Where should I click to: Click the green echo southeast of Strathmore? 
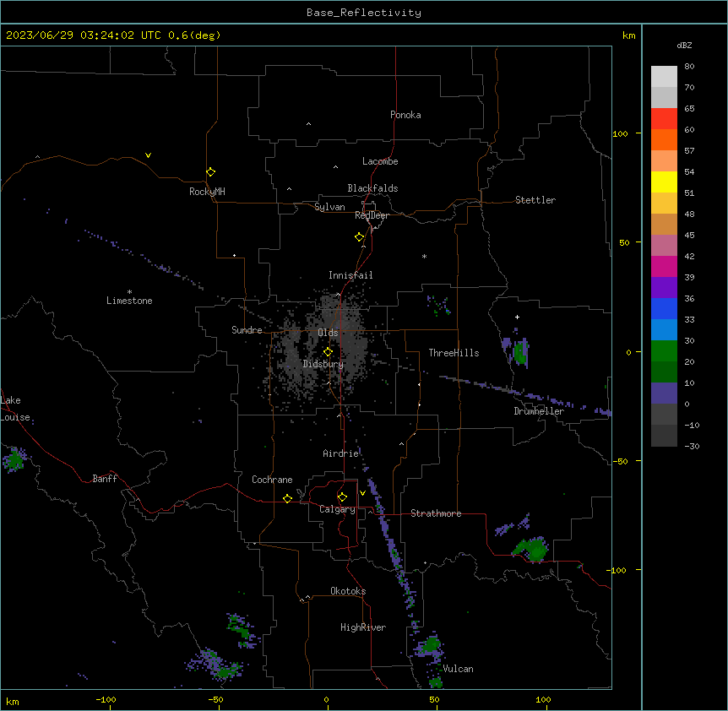click(x=532, y=550)
